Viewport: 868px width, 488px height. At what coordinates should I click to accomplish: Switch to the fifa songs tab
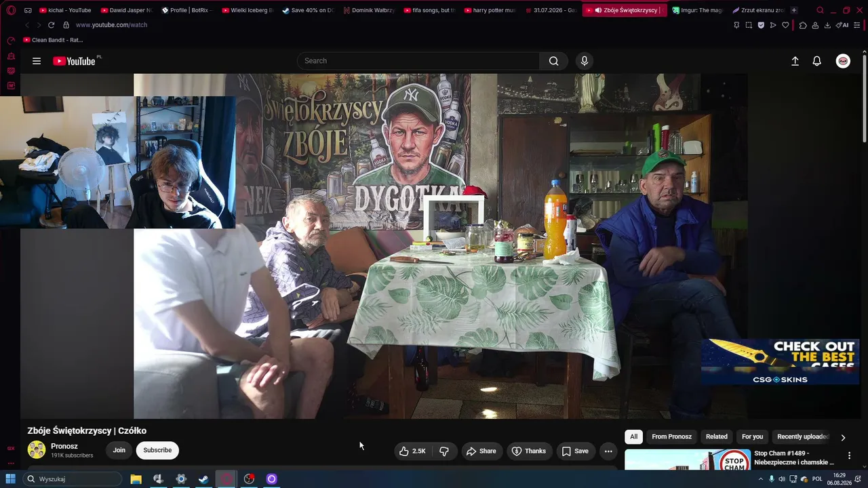coord(429,10)
